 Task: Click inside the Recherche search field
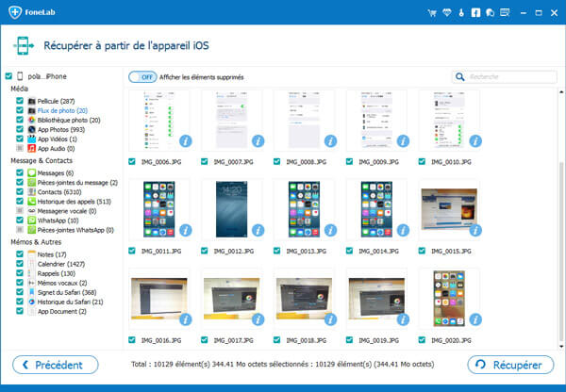(x=505, y=77)
